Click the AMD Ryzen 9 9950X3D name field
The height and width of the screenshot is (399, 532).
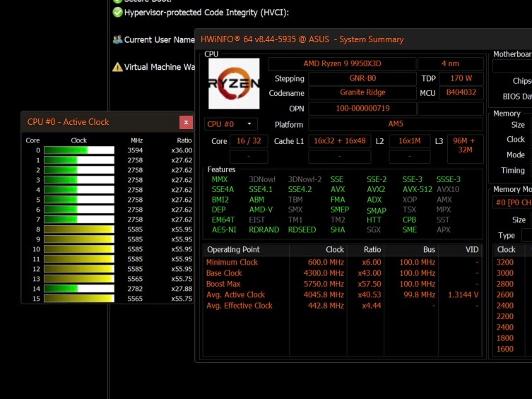[x=342, y=64]
